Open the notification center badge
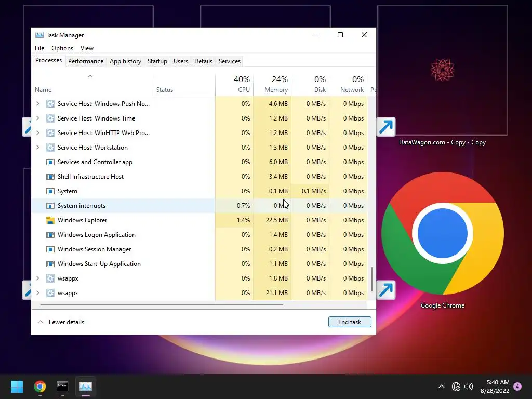 517,387
